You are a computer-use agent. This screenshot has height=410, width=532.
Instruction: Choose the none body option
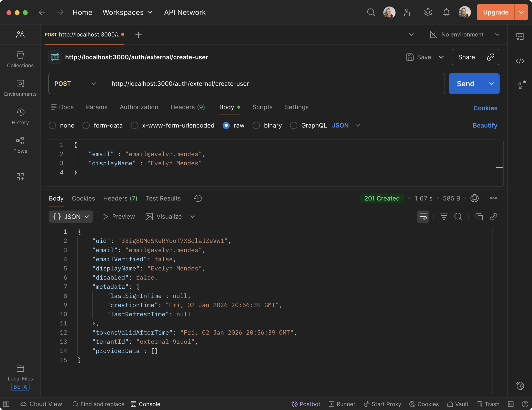click(52, 125)
